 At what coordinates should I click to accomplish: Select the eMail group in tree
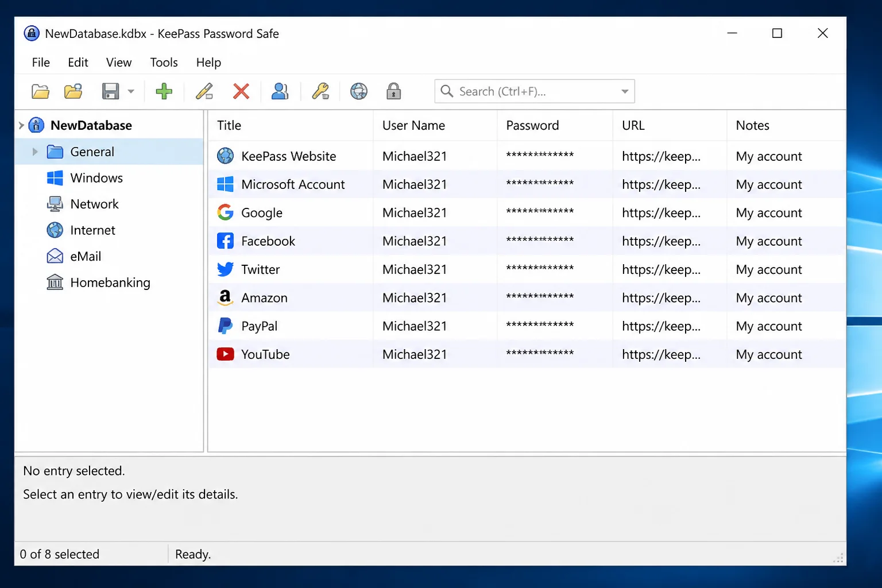pyautogui.click(x=86, y=256)
